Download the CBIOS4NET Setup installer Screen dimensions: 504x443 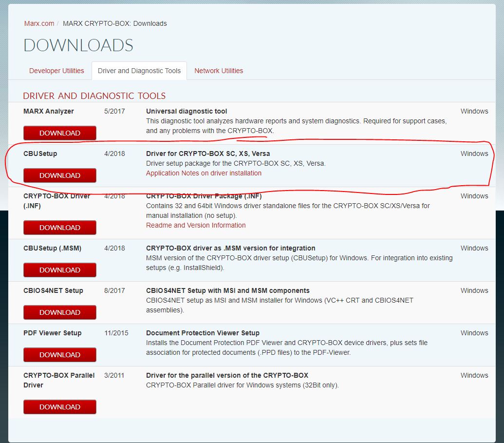pyautogui.click(x=60, y=312)
